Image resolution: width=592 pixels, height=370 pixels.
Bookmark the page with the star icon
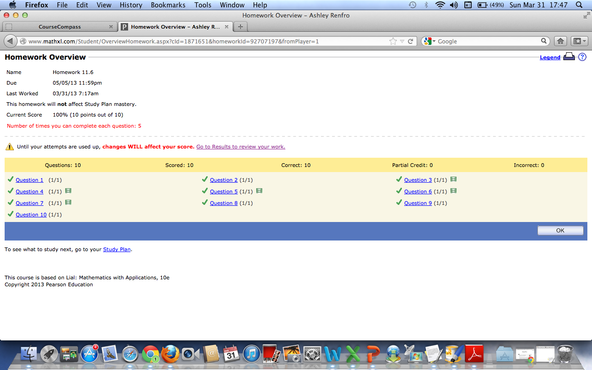(393, 41)
